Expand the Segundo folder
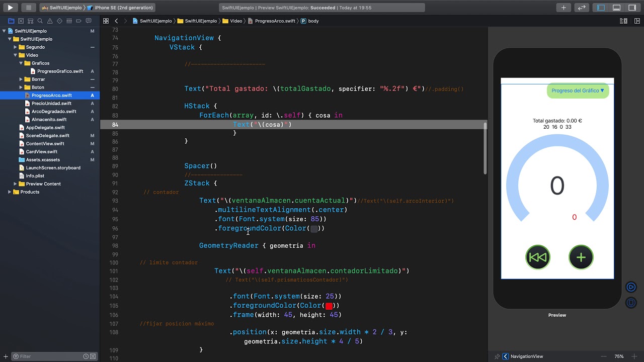This screenshot has width=644, height=362. tap(15, 47)
